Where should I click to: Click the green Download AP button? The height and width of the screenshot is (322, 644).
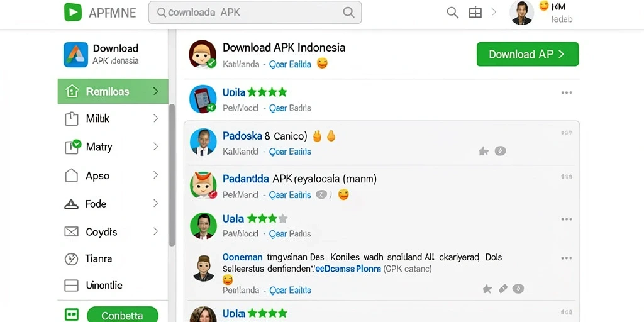coord(528,54)
